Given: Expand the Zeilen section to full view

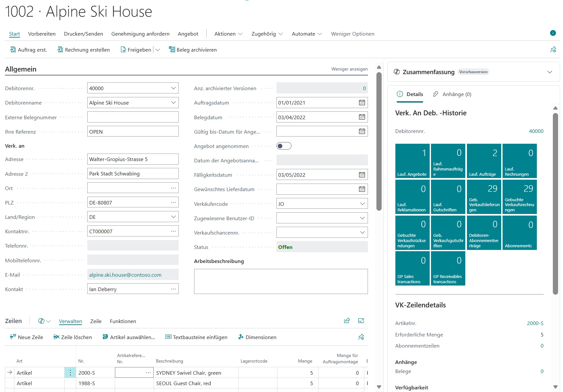Looking at the screenshot, I should (361, 321).
